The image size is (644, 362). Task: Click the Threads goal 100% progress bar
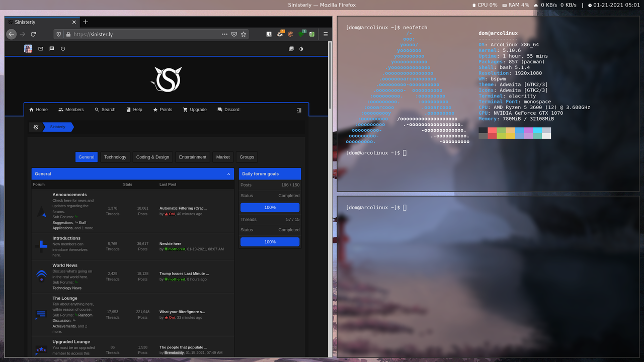click(x=270, y=242)
